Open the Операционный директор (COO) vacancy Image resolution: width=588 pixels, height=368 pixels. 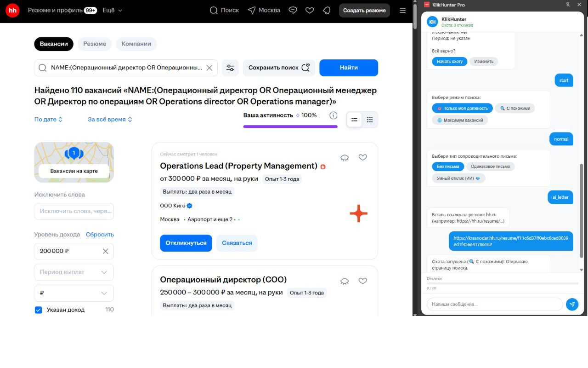[x=223, y=280]
